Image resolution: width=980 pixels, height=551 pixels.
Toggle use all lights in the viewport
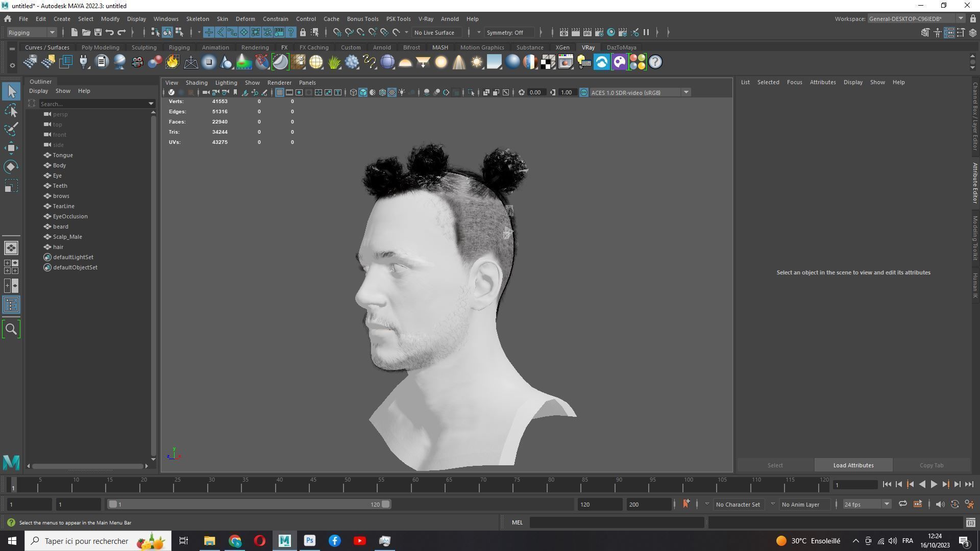(402, 92)
